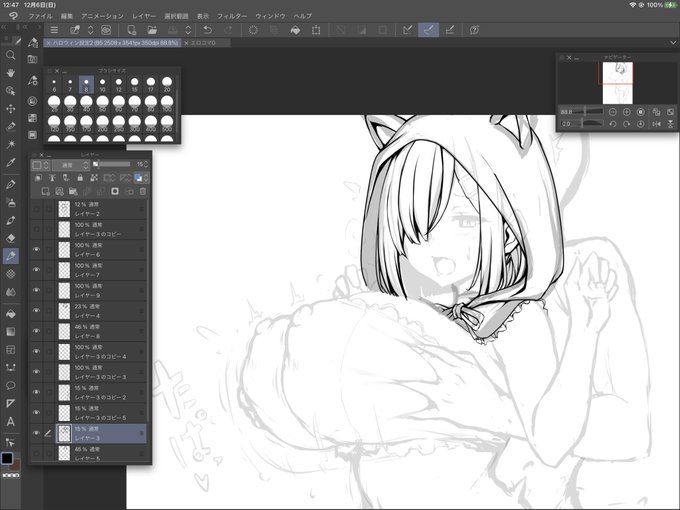680x510 pixels.
Task: Click the black main color swatch
Action: point(7,458)
